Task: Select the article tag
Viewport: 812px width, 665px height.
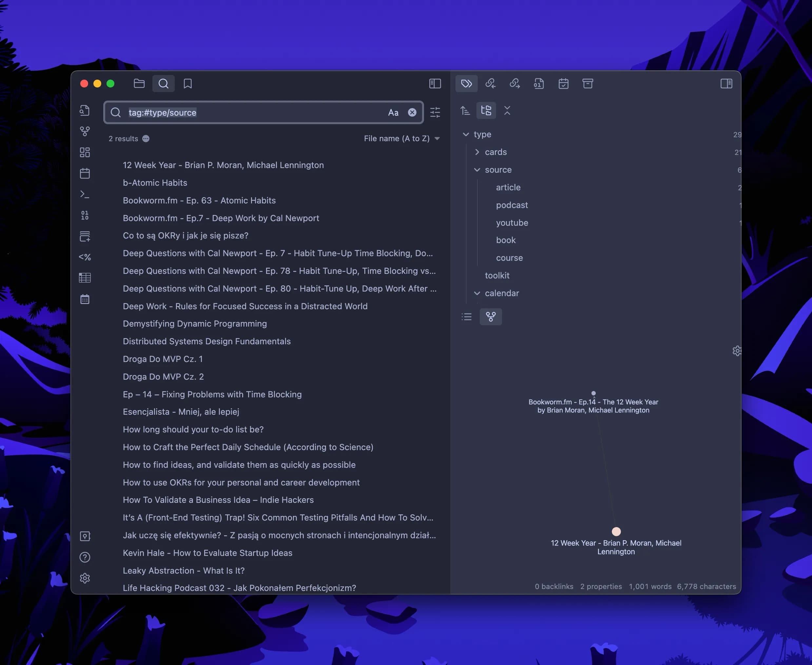Action: click(508, 187)
